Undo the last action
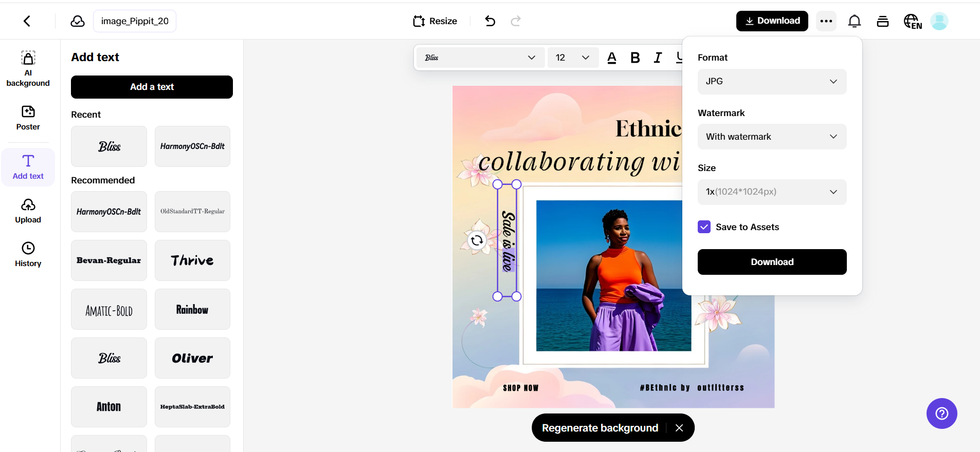 tap(490, 21)
